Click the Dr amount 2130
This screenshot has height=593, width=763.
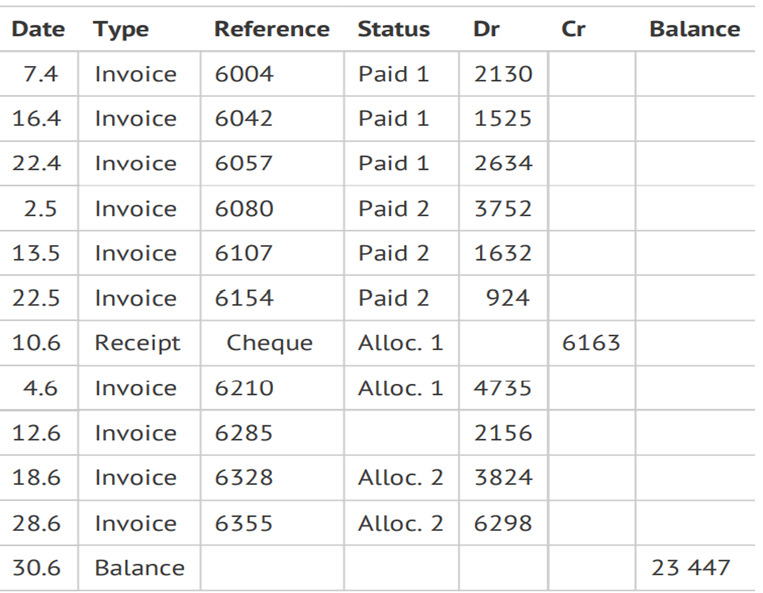503,74
